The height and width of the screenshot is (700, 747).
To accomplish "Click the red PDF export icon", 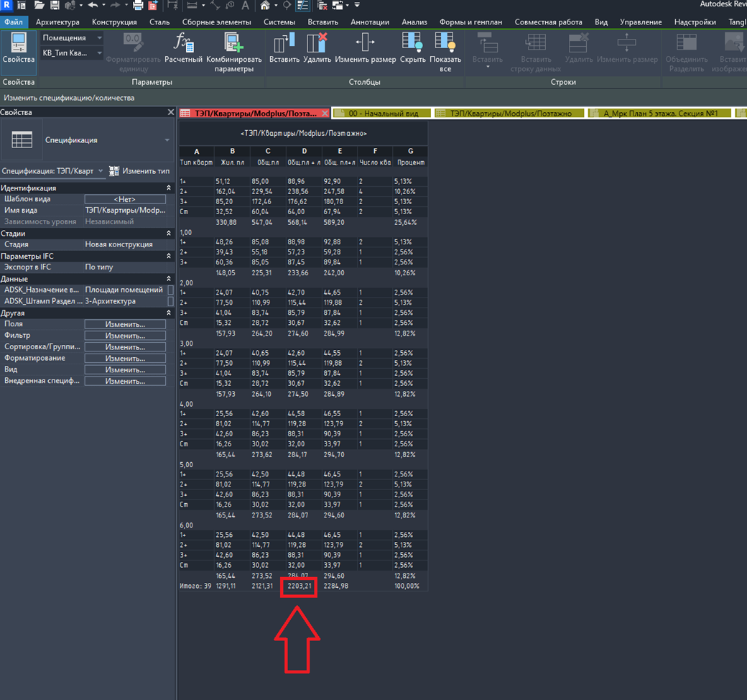I will [153, 6].
